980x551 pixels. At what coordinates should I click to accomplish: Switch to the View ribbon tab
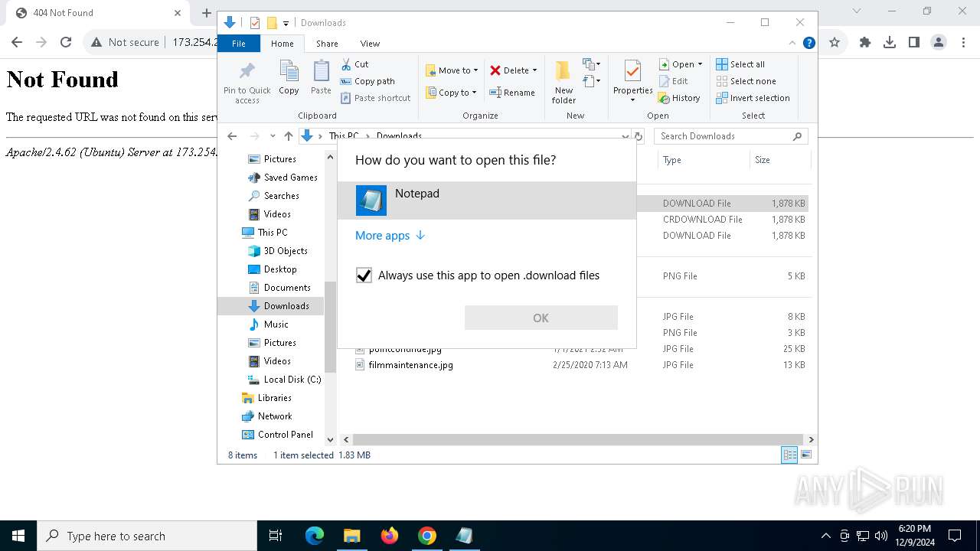coord(370,44)
